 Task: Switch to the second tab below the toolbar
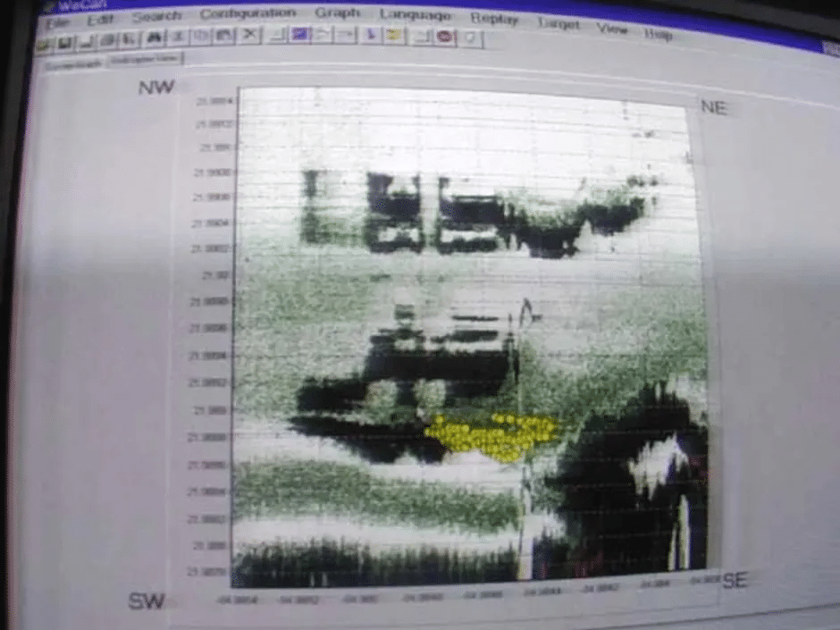(144, 59)
